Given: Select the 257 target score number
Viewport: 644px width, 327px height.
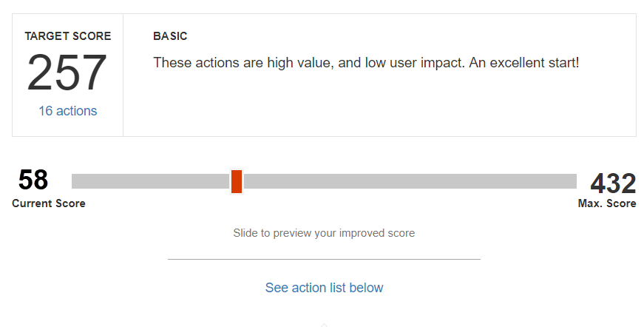Looking at the screenshot, I should coord(67,74).
